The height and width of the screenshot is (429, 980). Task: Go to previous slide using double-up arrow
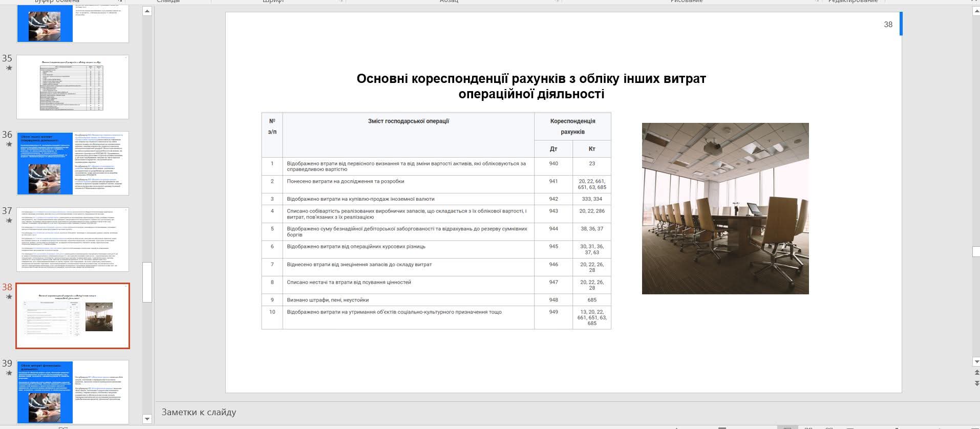click(x=976, y=373)
